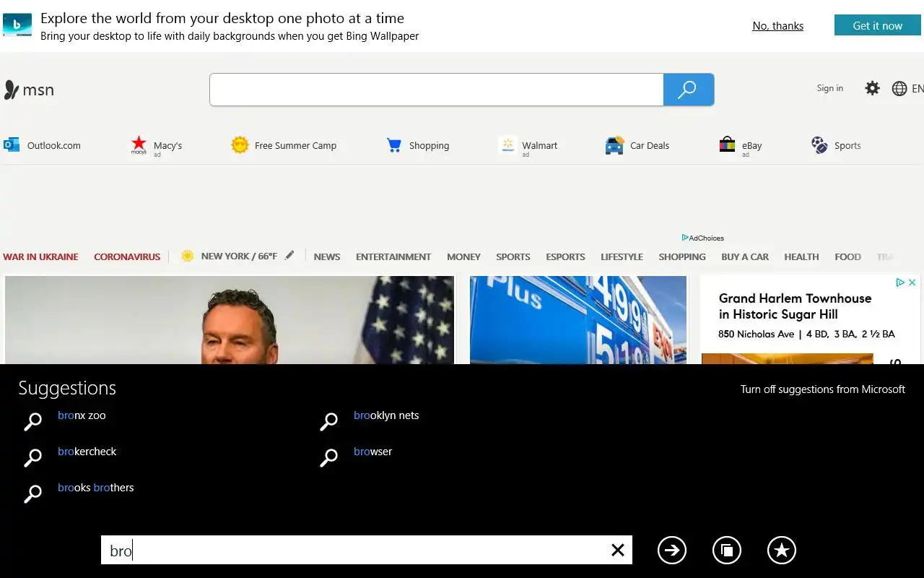Click the magnifier beside brooks brothers

pyautogui.click(x=32, y=494)
